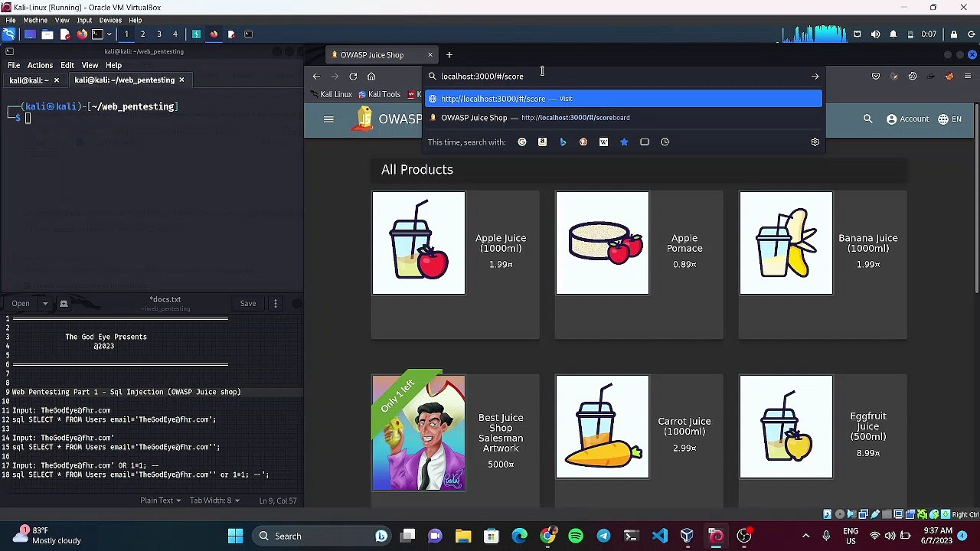Open the Account menu in Juice Shop
Viewport: 980px width, 551px height.
click(906, 119)
